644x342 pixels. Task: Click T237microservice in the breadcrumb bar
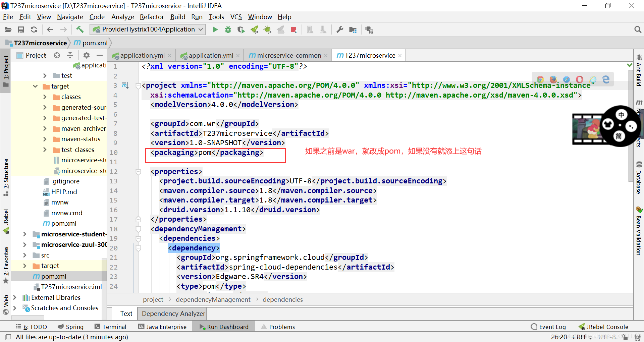point(40,43)
